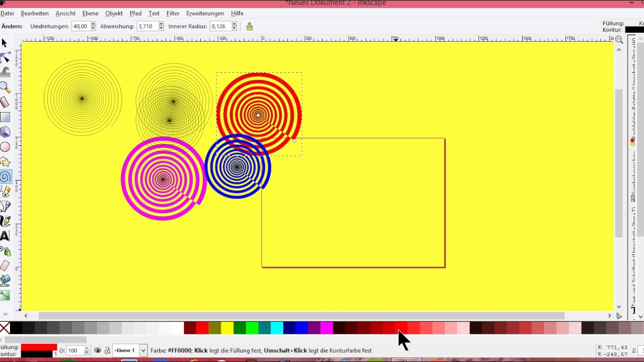
Task: Click the horizontal scrollbar left arrow
Action: (x=26, y=316)
